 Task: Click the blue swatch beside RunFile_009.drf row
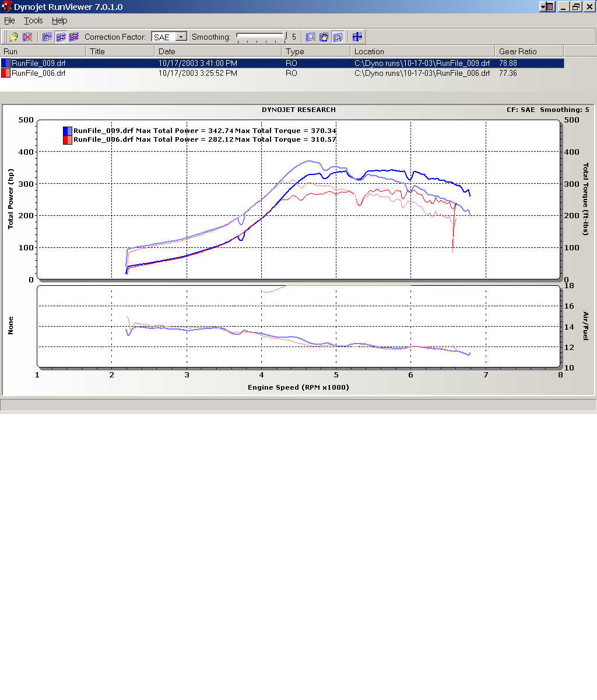click(6, 63)
